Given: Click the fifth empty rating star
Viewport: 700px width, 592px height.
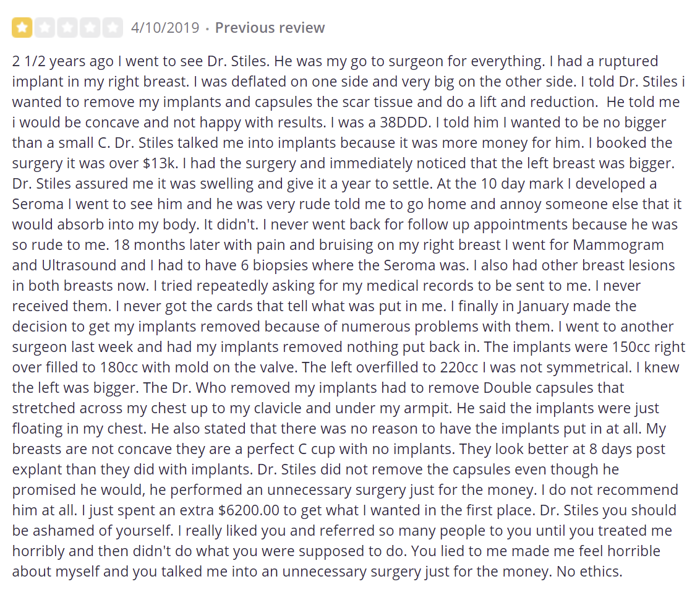Looking at the screenshot, I should [113, 28].
